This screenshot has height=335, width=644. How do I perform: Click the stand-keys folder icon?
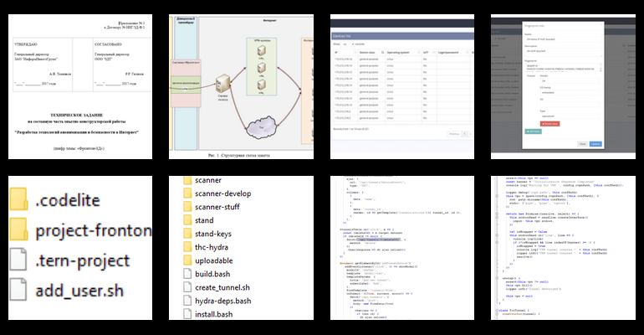[187, 234]
